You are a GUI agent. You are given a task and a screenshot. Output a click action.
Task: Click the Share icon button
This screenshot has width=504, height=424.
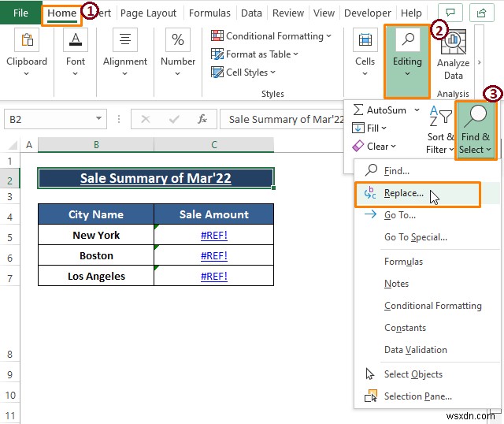coord(481,13)
